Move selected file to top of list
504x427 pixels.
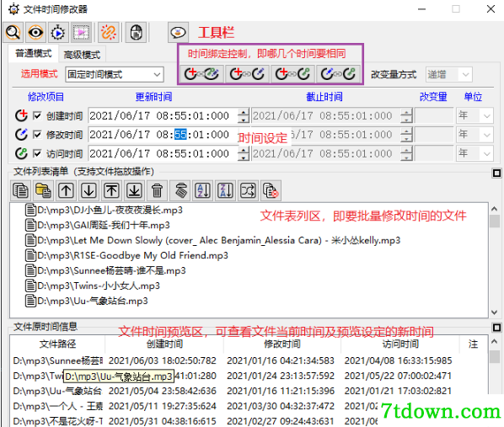tap(111, 190)
